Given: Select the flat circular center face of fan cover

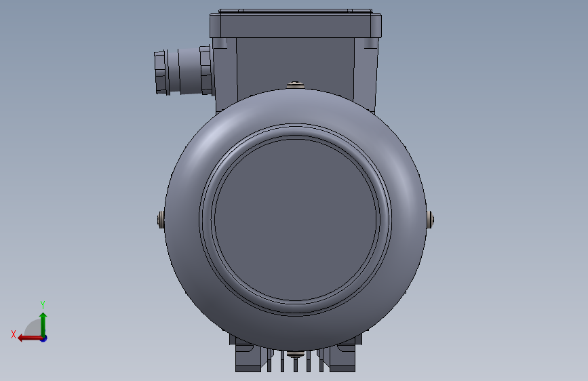Looking at the screenshot, I should point(295,220).
